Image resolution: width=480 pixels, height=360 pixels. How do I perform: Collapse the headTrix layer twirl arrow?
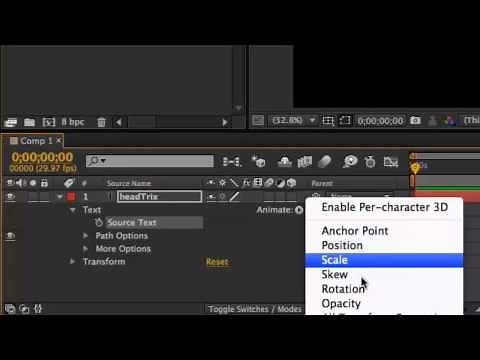pyautogui.click(x=60, y=197)
